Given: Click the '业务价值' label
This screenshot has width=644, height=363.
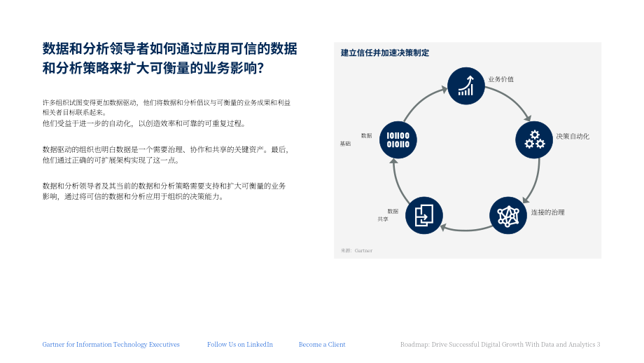Looking at the screenshot, I should 500,79.
